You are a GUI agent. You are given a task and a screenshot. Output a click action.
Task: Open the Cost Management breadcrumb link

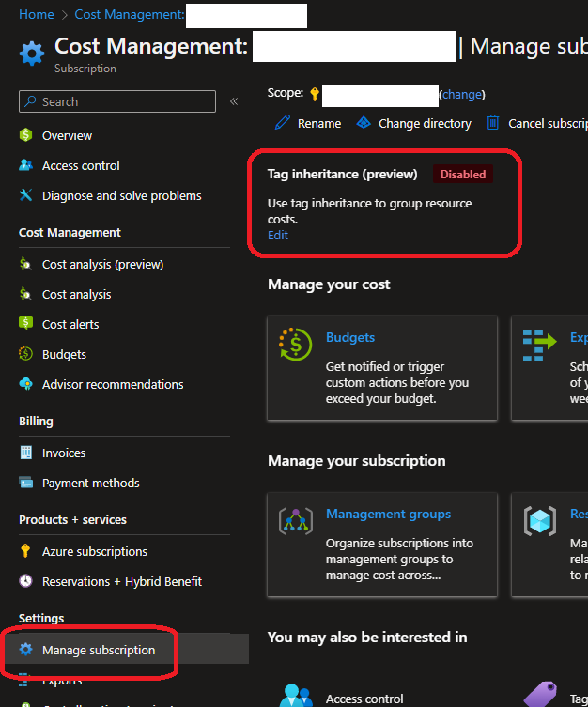pyautogui.click(x=130, y=14)
